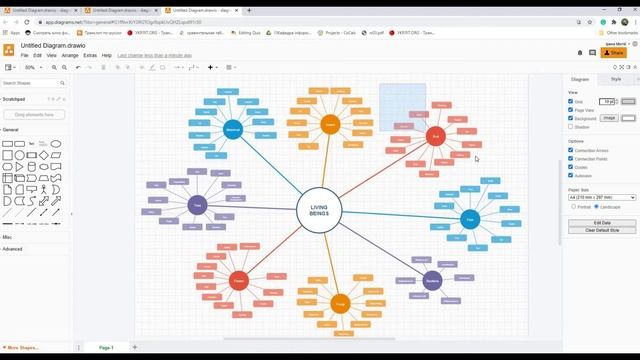Add the square shape from General
This screenshot has width=640, height=360.
pos(7,155)
